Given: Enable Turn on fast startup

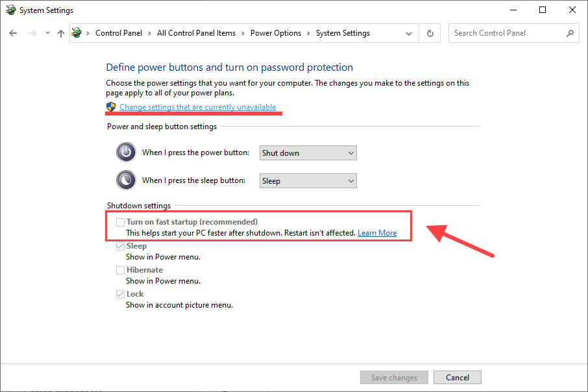Looking at the screenshot, I should pyautogui.click(x=120, y=222).
